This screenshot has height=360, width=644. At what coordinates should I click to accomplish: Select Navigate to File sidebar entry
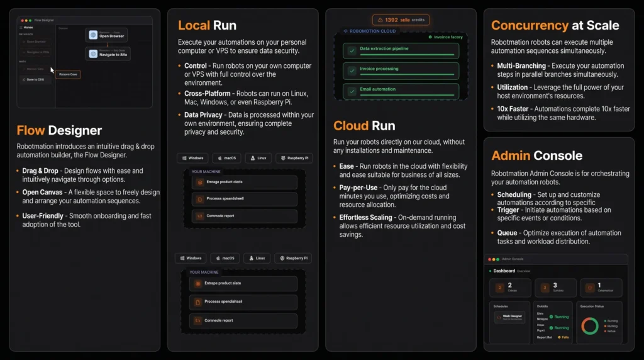[36, 52]
